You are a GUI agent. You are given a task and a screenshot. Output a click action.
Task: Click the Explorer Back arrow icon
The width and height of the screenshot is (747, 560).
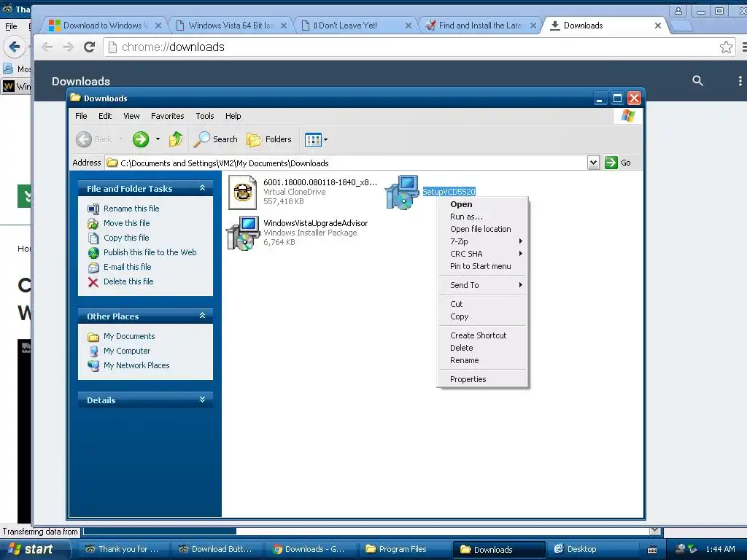tap(83, 139)
